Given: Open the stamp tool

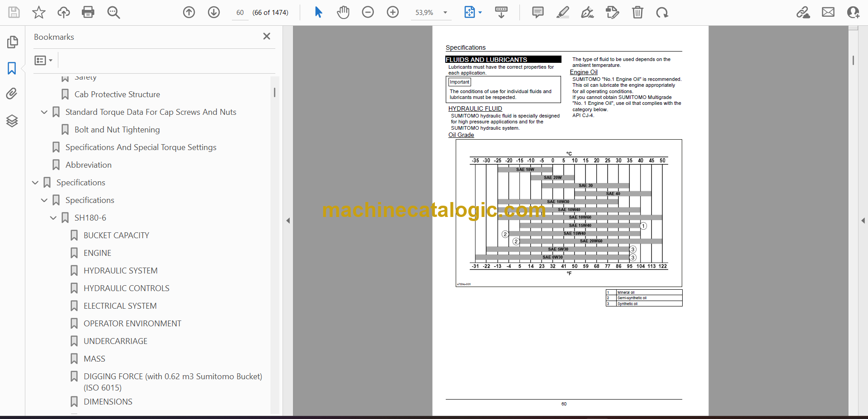Looking at the screenshot, I should [x=613, y=12].
